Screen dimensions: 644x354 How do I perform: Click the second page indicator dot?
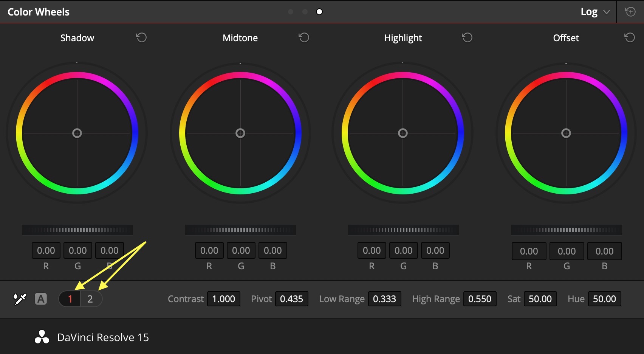click(305, 12)
